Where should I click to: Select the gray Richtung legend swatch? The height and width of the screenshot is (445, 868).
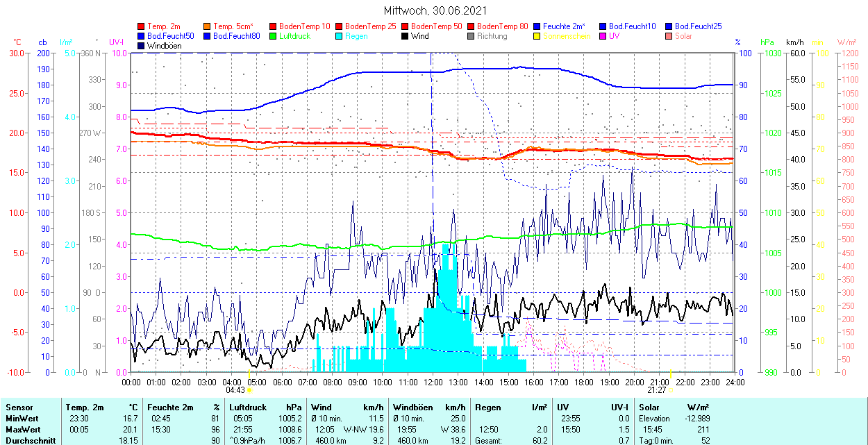point(471,36)
